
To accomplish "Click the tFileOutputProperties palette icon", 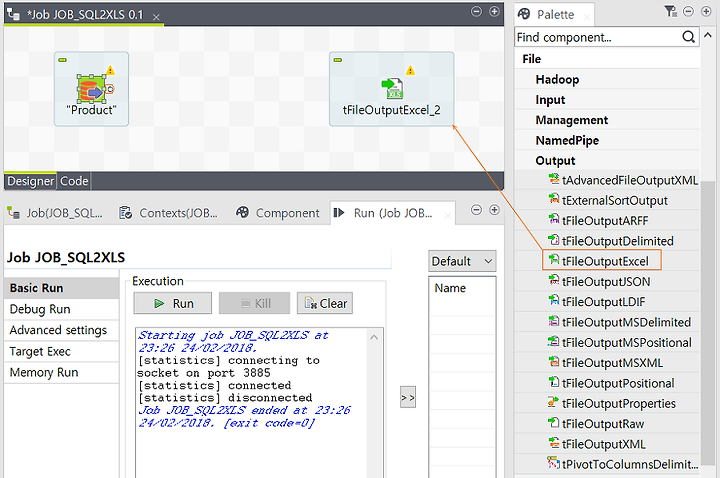I will tap(554, 402).
